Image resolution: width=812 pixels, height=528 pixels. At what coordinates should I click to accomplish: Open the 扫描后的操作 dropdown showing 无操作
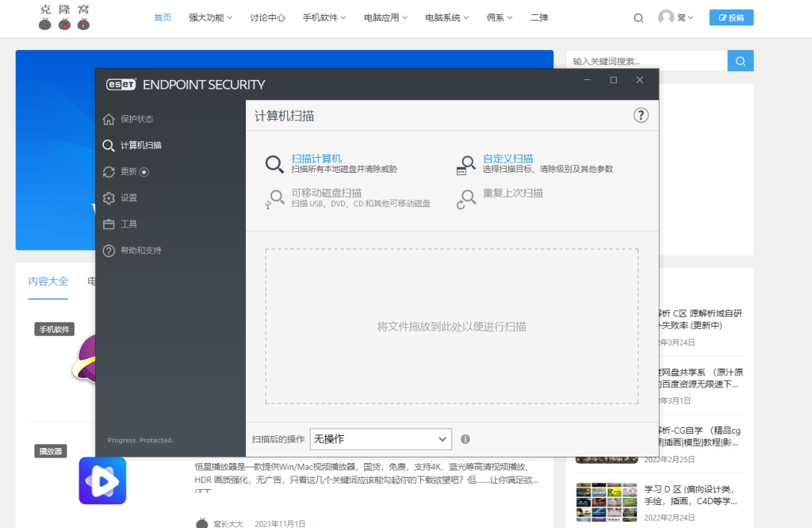point(381,439)
